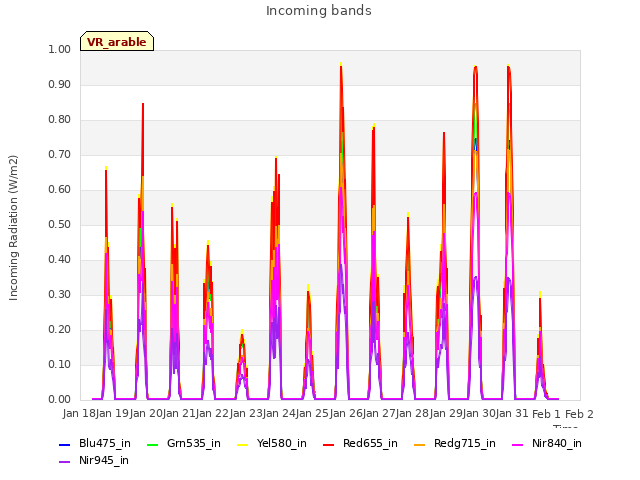Click the Blu475_in legend color swatch

pyautogui.click(x=65, y=444)
